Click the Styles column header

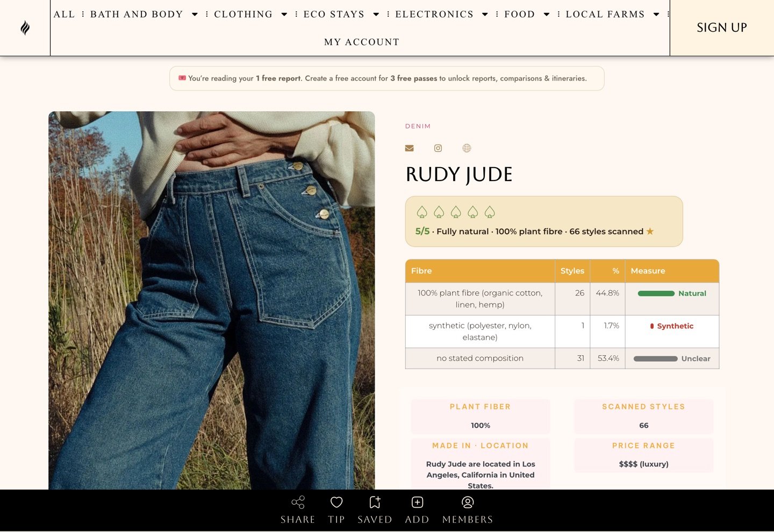click(572, 271)
